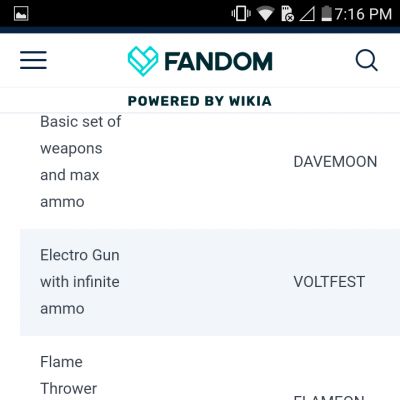Tap the search magnifier icon

point(366,60)
